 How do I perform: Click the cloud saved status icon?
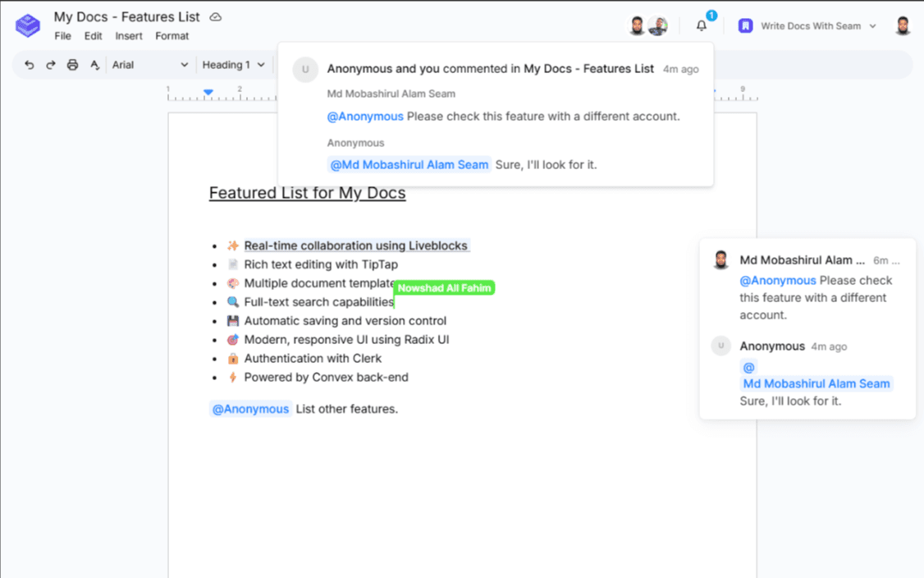pyautogui.click(x=216, y=17)
